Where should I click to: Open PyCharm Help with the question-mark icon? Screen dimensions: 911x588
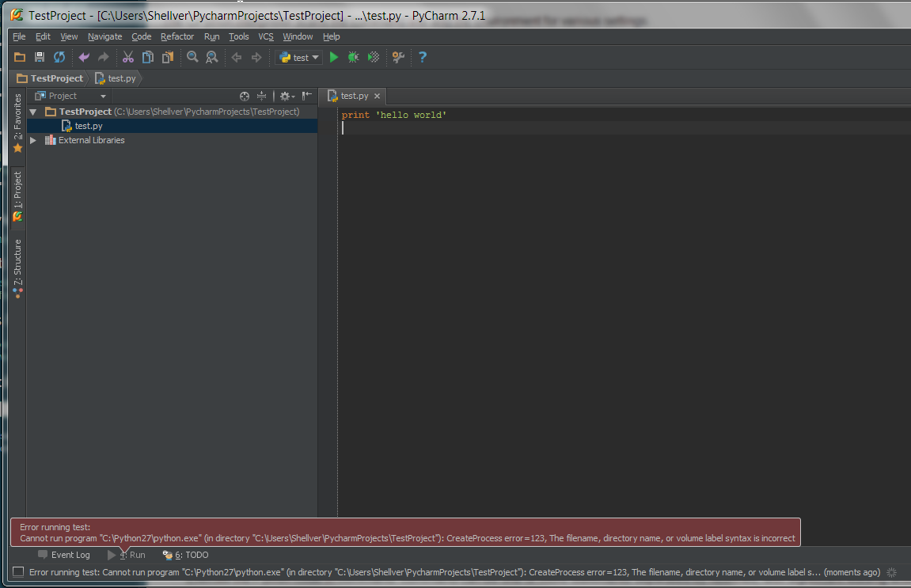tap(422, 57)
